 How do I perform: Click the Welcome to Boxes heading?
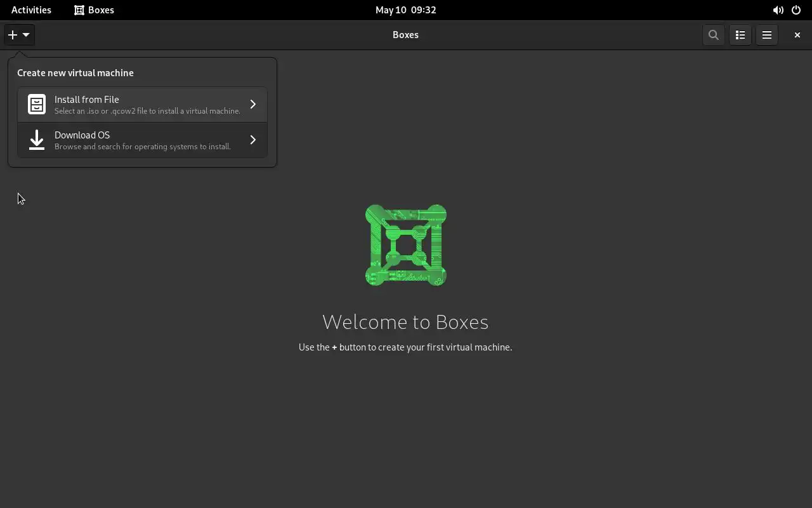405,322
